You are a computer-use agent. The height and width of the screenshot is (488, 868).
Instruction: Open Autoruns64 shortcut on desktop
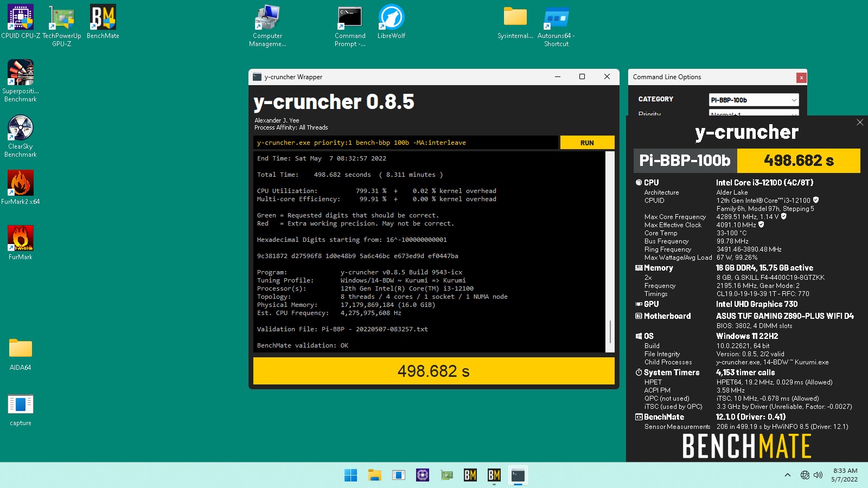point(556,25)
